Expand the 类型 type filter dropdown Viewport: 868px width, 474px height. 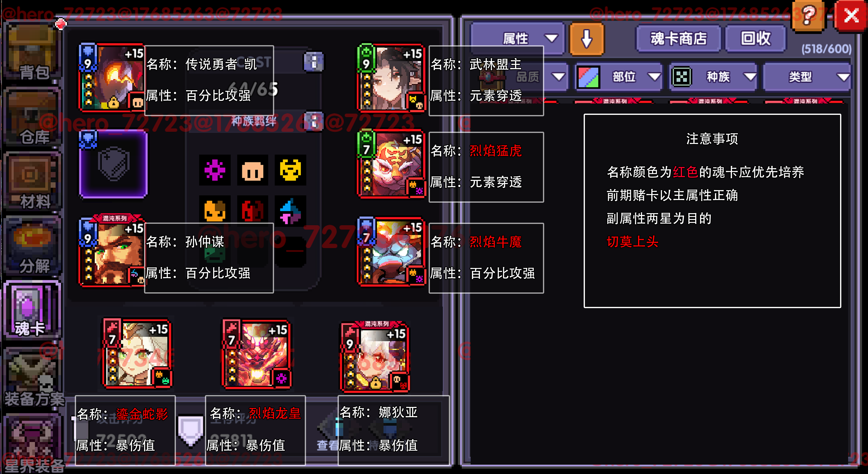point(807,77)
